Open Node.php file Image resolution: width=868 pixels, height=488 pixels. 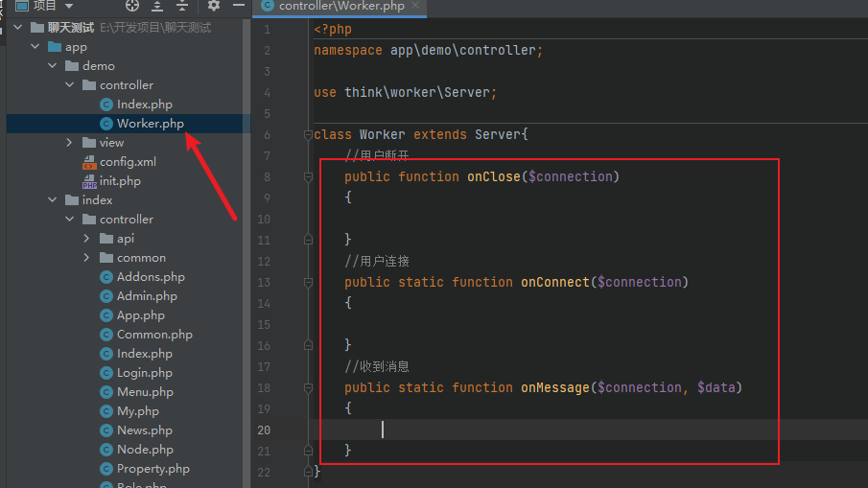145,450
